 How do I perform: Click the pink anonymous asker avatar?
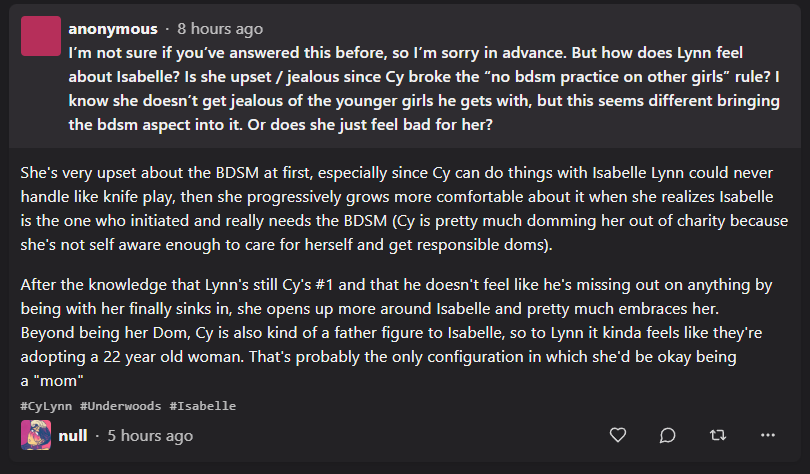[41, 36]
